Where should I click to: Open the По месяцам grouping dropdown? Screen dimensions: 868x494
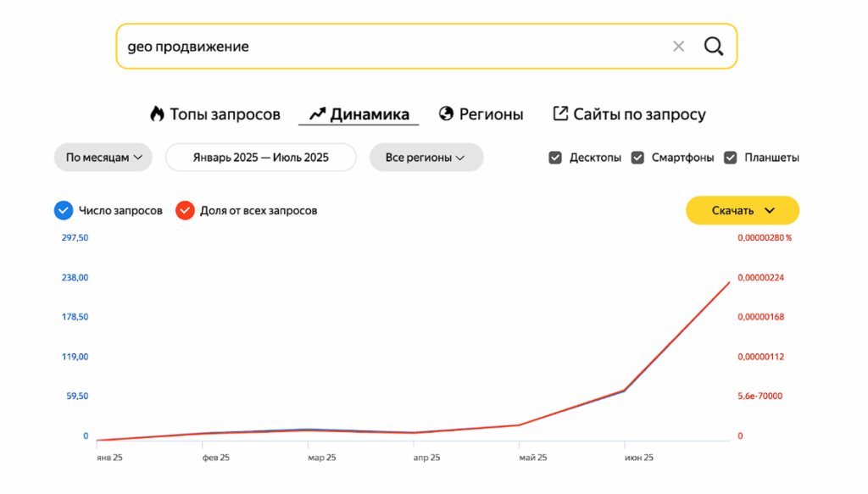(x=103, y=158)
